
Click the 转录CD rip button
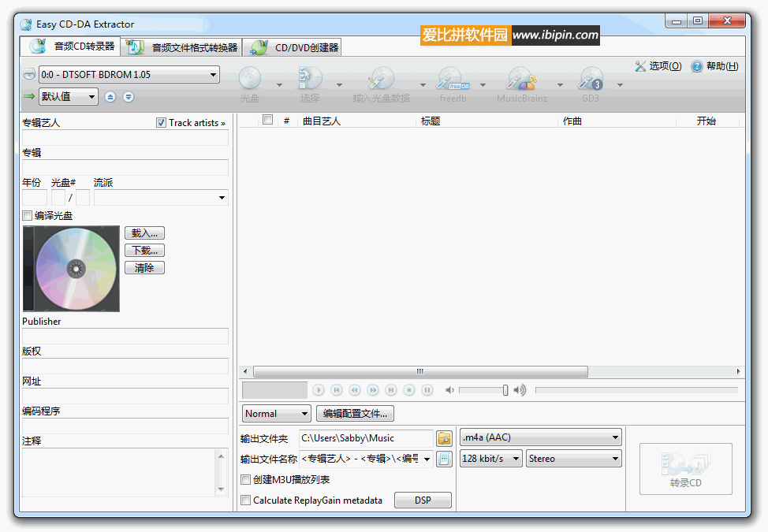coord(686,469)
